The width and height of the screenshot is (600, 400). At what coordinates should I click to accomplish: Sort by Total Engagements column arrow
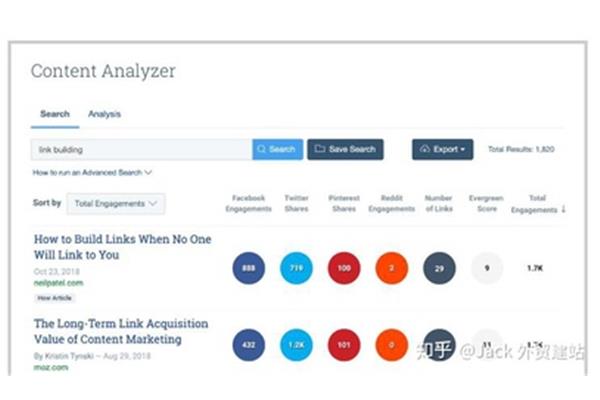click(x=563, y=209)
